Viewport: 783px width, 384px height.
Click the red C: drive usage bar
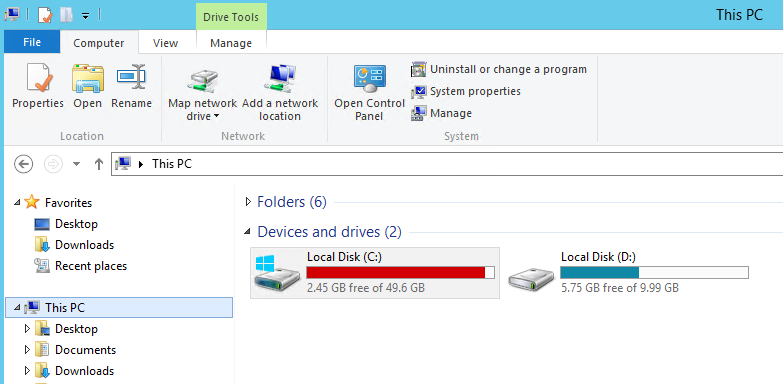(x=400, y=272)
